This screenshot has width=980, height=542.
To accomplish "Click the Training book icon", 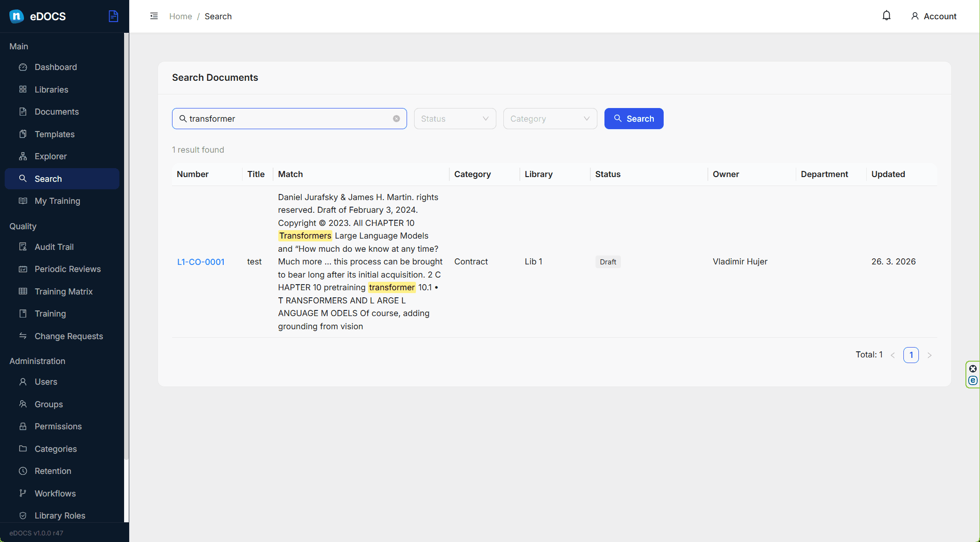I will [x=23, y=314].
